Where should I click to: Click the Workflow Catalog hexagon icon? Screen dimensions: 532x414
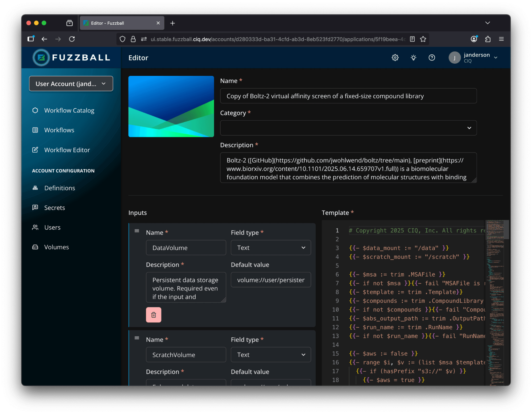point(35,110)
